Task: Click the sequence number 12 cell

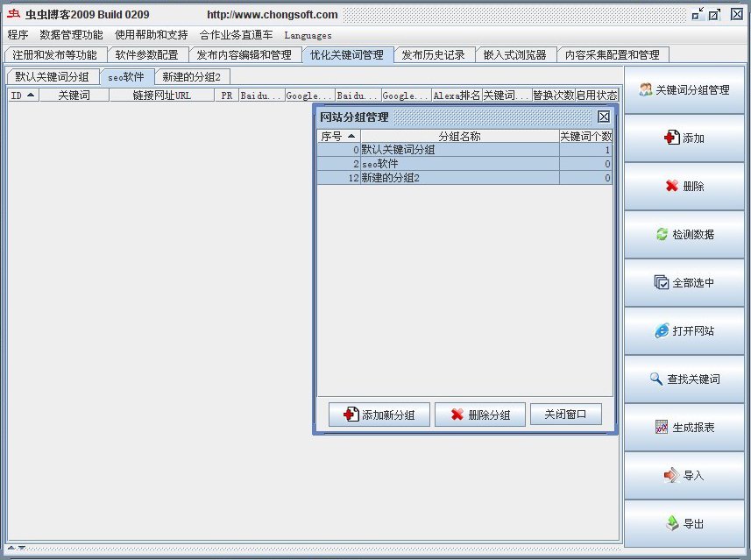Action: click(x=338, y=178)
